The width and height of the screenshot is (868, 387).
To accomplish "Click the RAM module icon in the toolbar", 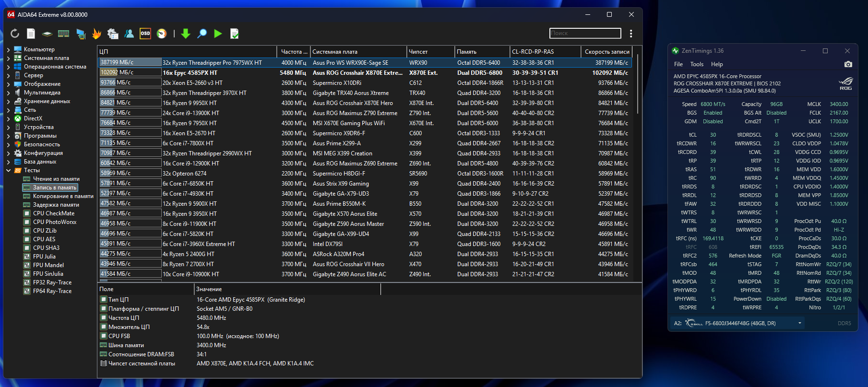I will click(x=63, y=34).
